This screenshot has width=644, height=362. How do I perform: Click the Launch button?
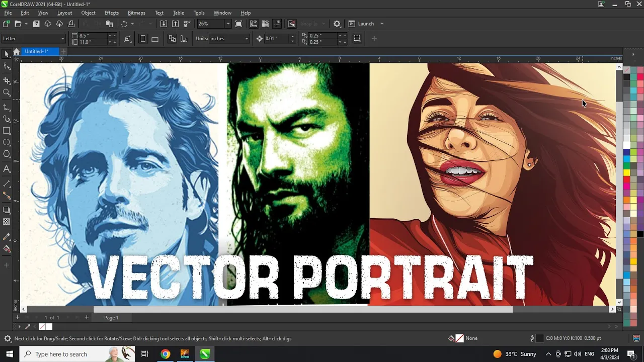(361, 24)
